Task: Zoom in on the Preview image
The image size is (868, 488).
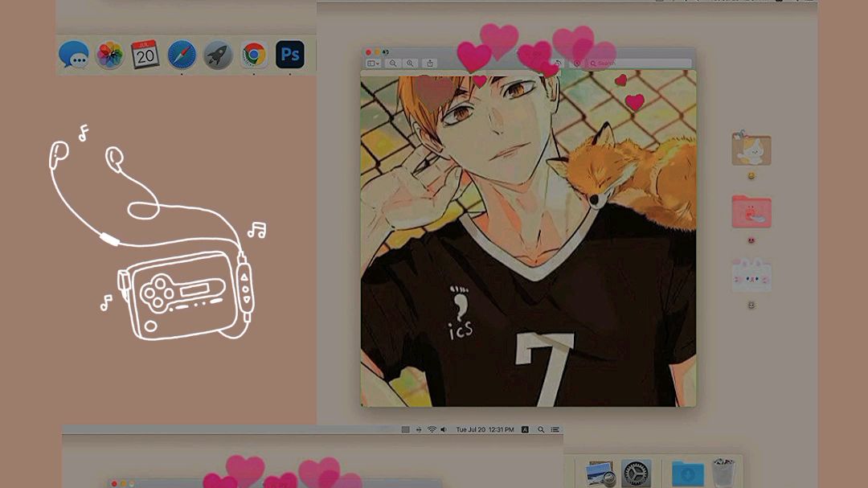Action: tap(410, 64)
